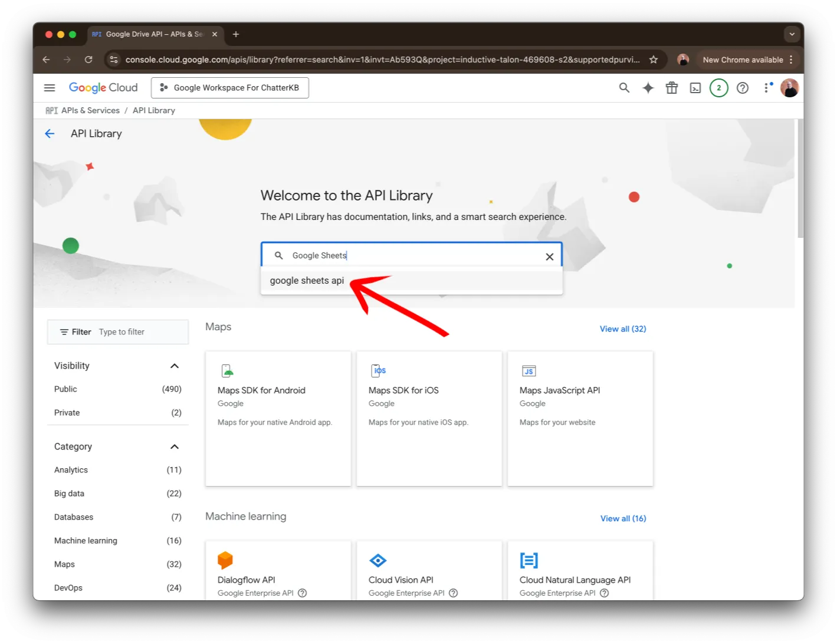Click the Cloud Natural Language API icon
Image resolution: width=837 pixels, height=644 pixels.
point(529,560)
